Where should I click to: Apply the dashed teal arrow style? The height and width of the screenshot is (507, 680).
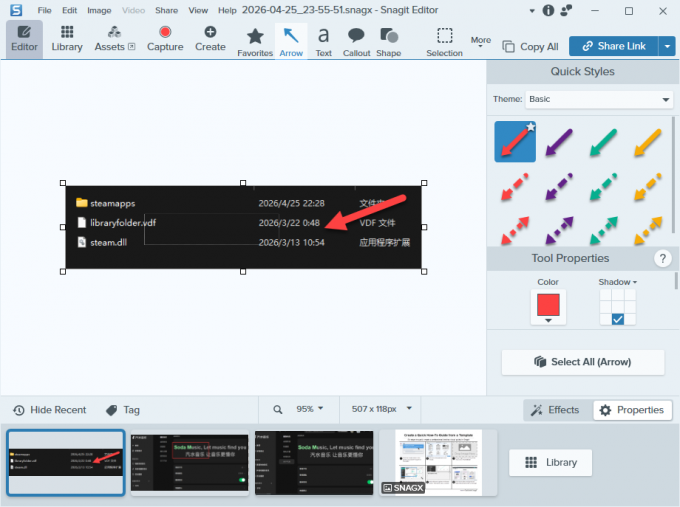[603, 186]
